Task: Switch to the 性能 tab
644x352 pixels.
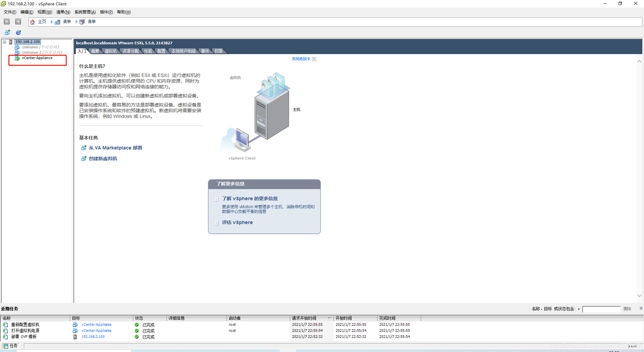Action: (x=148, y=51)
